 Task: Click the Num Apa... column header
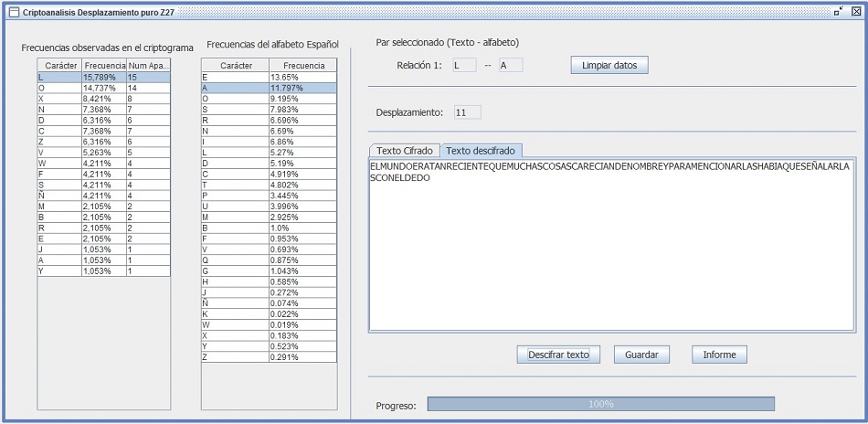click(x=148, y=66)
